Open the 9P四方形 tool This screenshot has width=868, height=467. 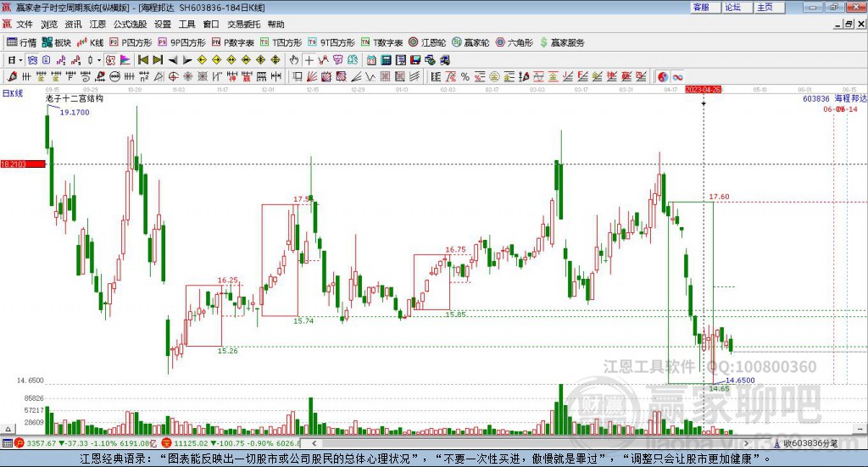[181, 42]
